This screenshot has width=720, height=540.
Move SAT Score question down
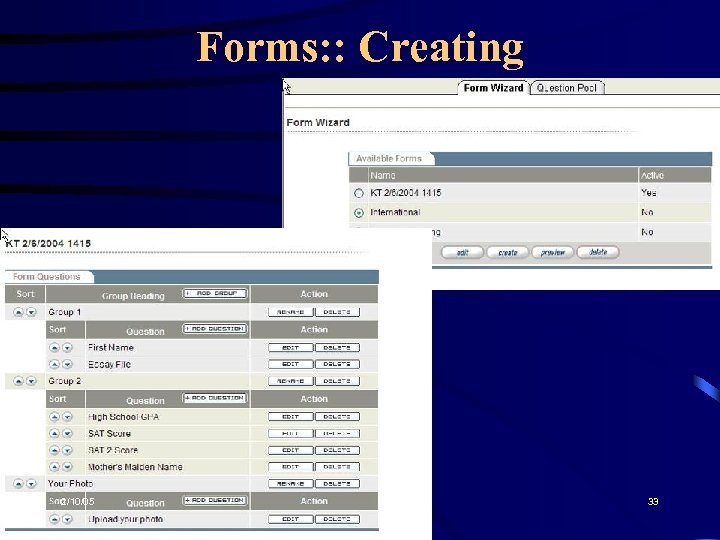68,433
